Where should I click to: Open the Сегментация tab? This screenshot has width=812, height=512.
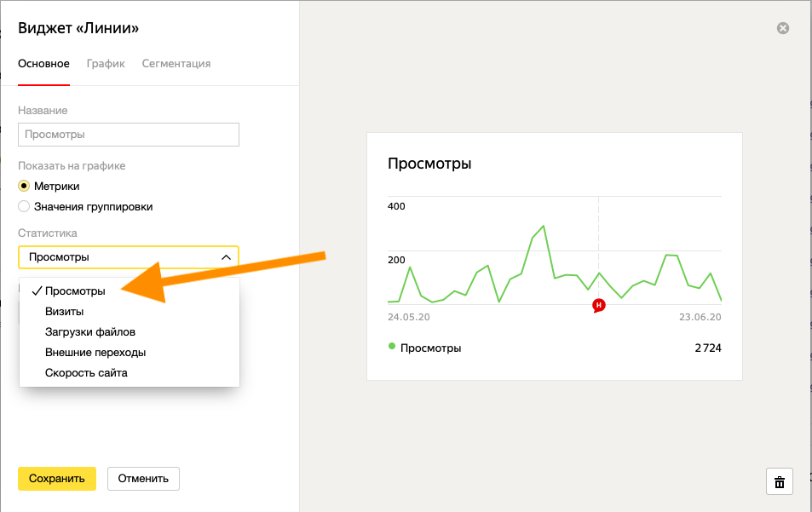tap(176, 64)
